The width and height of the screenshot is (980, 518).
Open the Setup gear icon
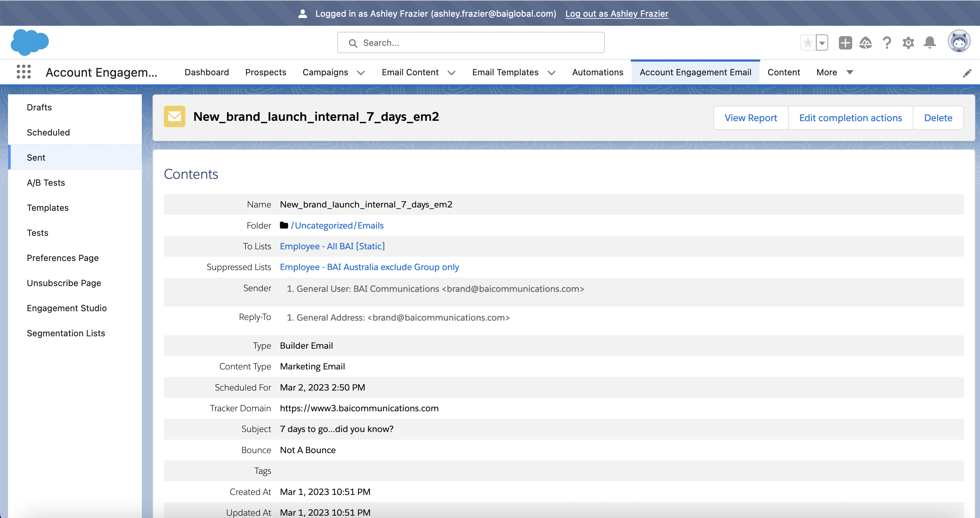[908, 42]
